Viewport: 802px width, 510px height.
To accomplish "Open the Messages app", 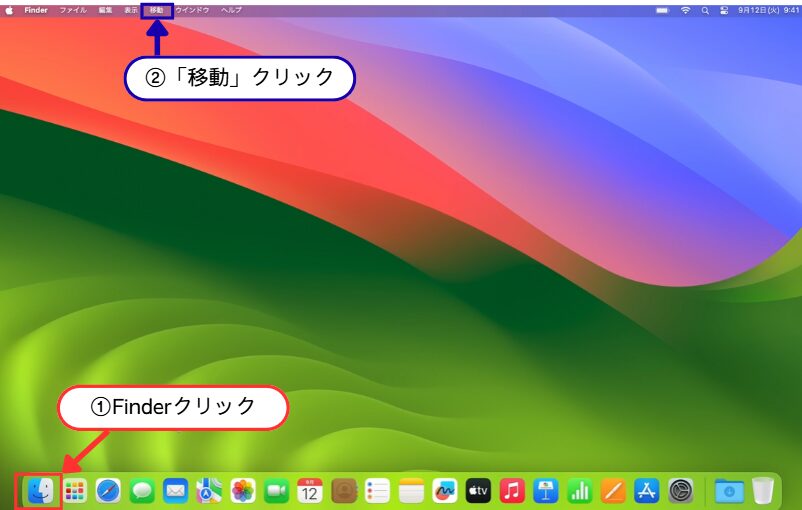I will (x=142, y=490).
